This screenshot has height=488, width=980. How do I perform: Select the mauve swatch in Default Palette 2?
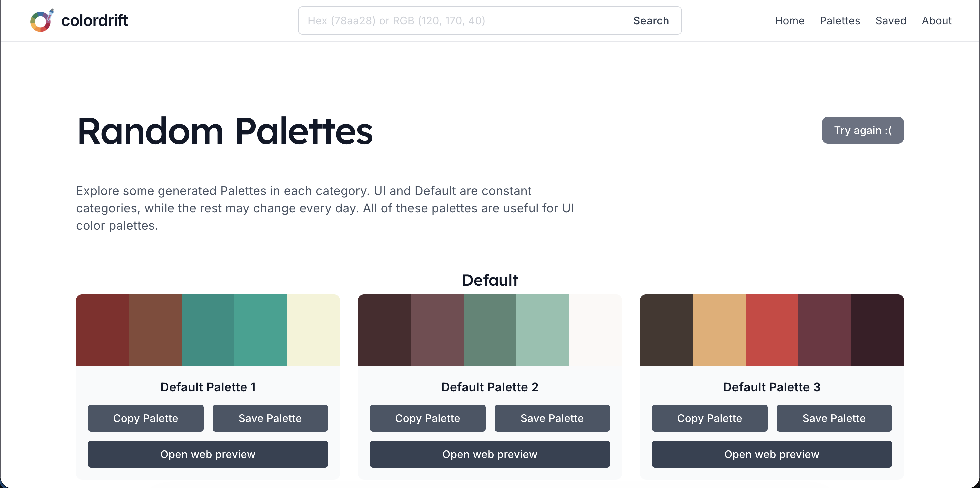coord(437,330)
